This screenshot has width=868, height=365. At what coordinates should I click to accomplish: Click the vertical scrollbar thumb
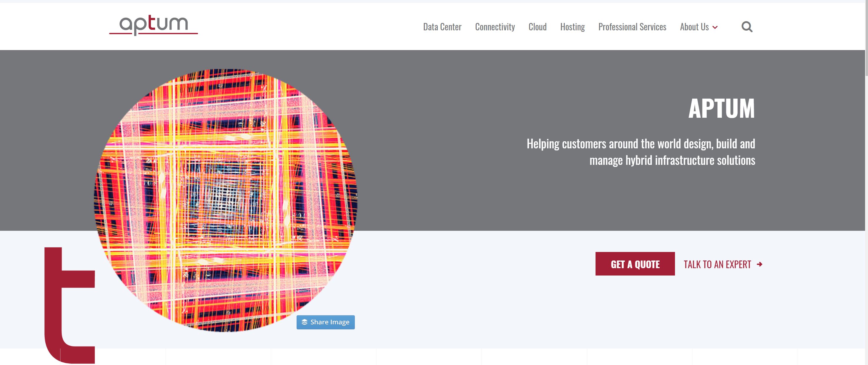click(x=866, y=37)
